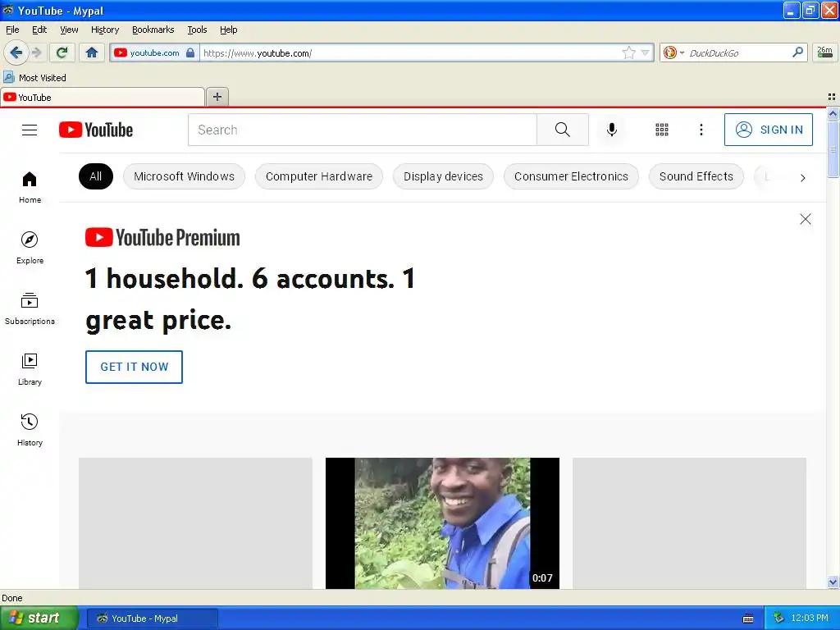Image resolution: width=840 pixels, height=630 pixels.
Task: Open the 0:07 video thumbnail of the smiling man
Action: 442,523
